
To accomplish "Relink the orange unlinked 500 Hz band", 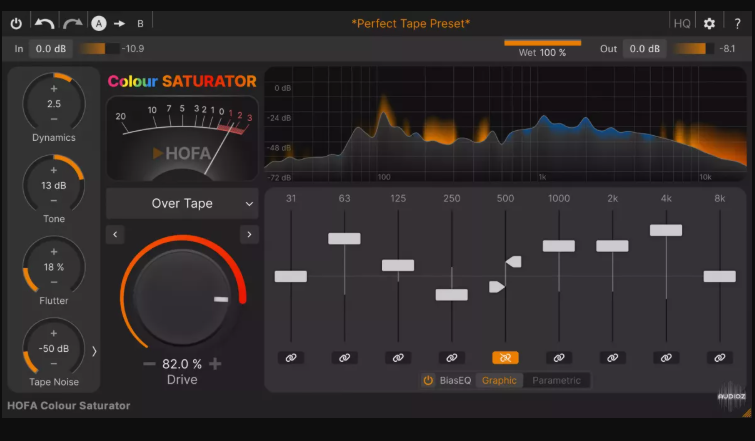I will (x=505, y=358).
